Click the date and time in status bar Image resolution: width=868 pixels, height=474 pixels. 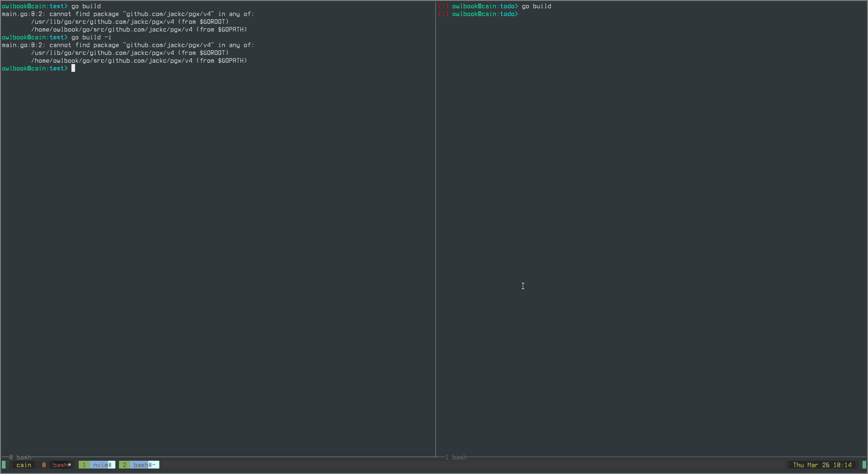tap(822, 465)
